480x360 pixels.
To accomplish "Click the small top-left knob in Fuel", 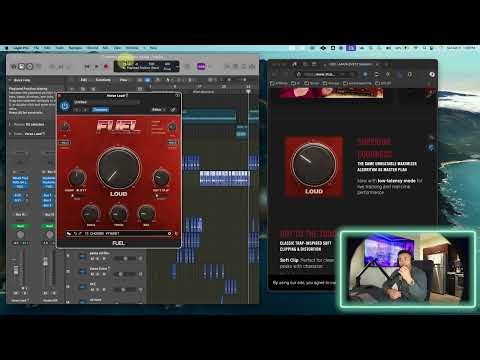I will point(65,127).
